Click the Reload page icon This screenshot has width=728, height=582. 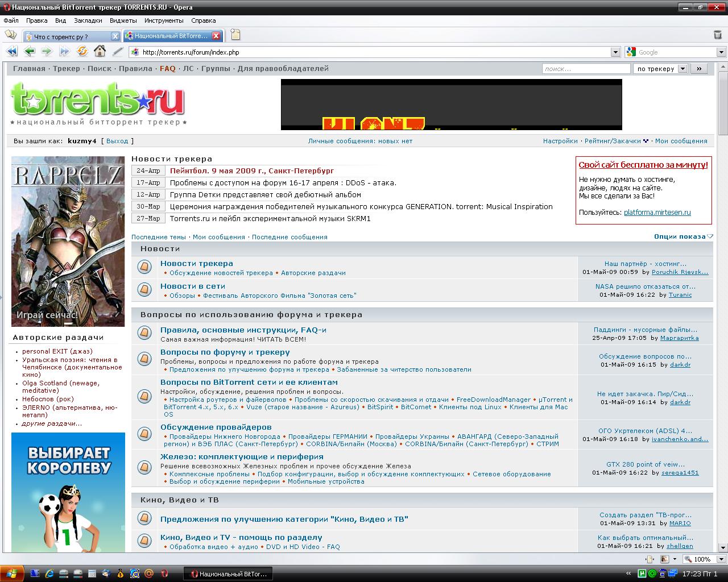82,52
